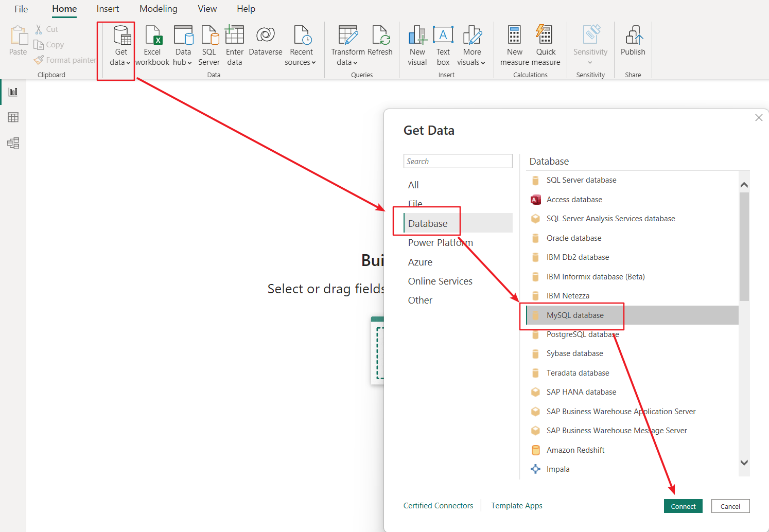
Task: Switch to Model view in the sidebar
Action: 13,144
